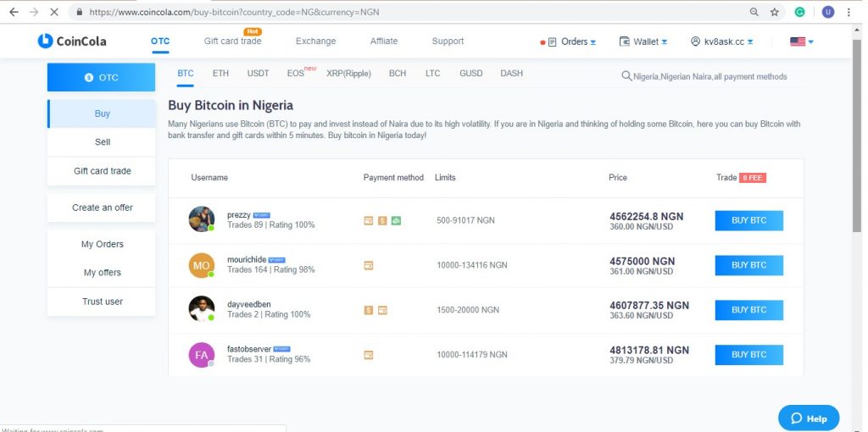Click BUY BTC for mourichide's offer
The height and width of the screenshot is (432, 868).
(x=749, y=265)
